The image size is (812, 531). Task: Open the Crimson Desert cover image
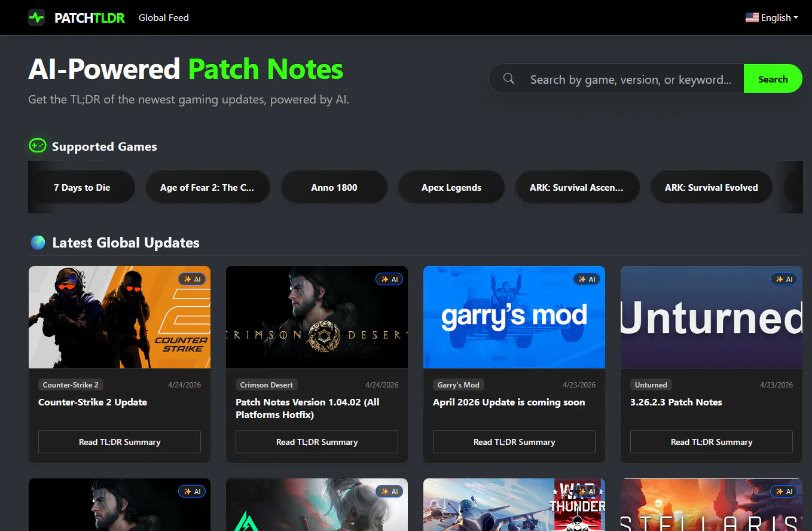tap(317, 317)
